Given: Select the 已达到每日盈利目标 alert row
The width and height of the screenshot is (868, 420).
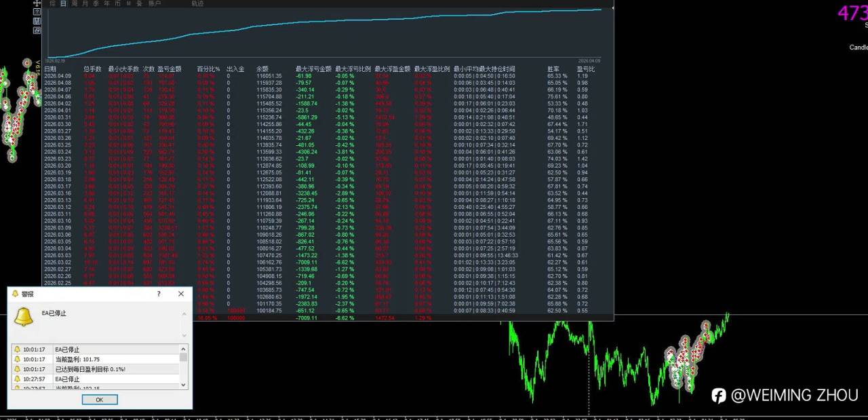Looking at the screenshot, I should pos(96,369).
